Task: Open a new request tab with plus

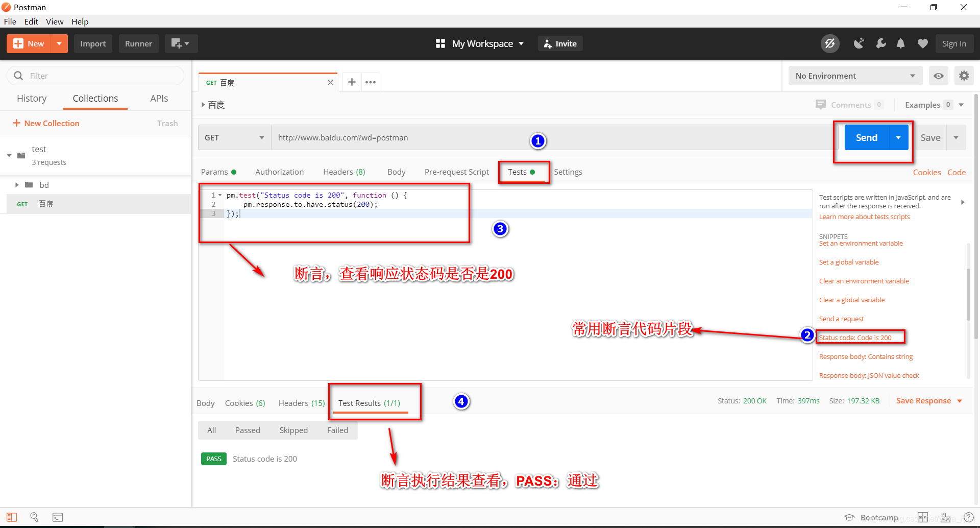Action: tap(352, 82)
